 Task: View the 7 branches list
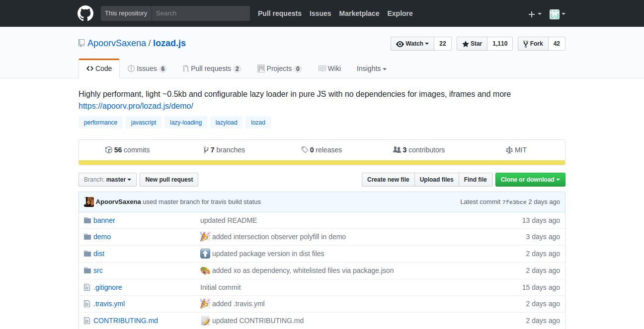[x=224, y=150]
